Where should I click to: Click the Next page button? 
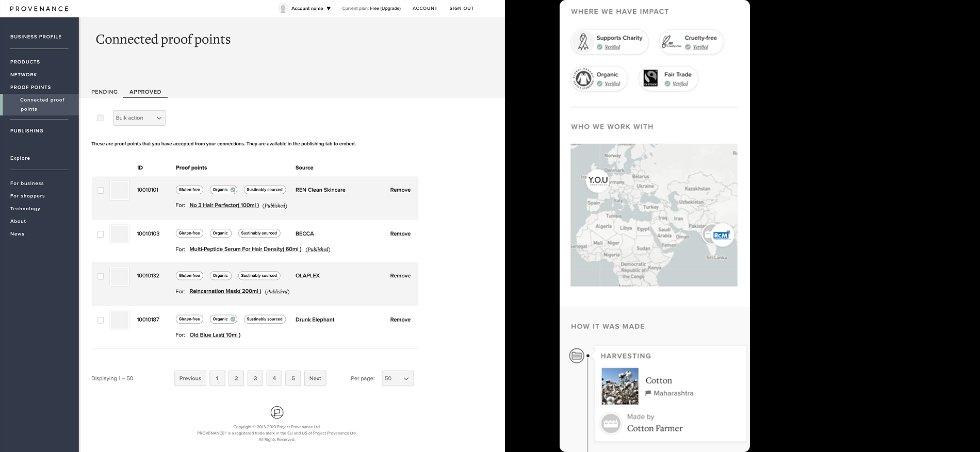[315, 378]
